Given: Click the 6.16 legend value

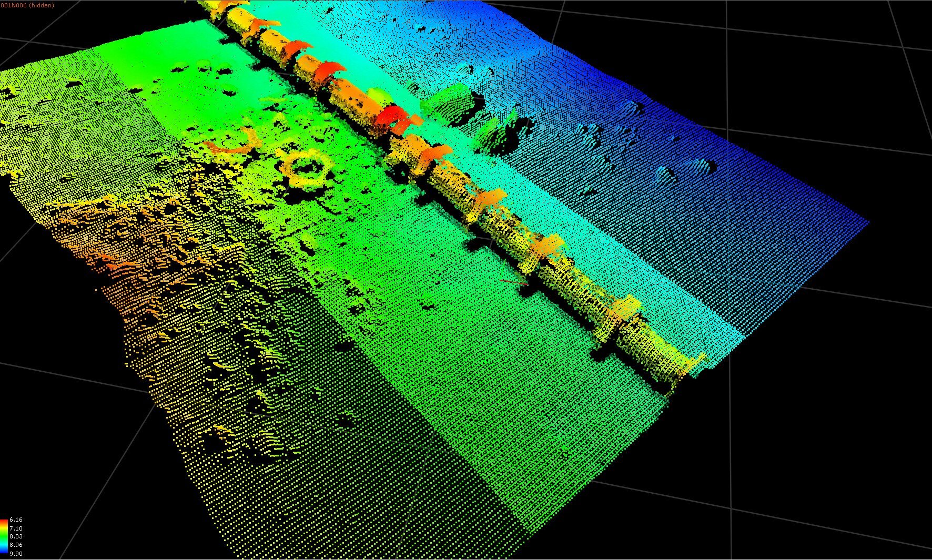Looking at the screenshot, I should click(x=16, y=520).
